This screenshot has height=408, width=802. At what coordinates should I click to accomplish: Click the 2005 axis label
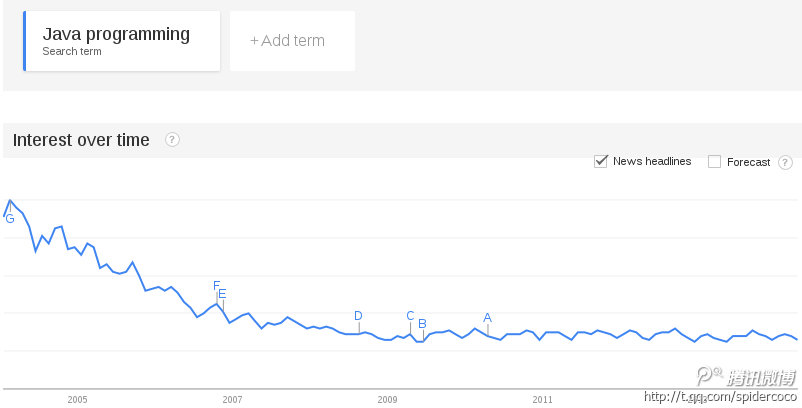(x=77, y=400)
